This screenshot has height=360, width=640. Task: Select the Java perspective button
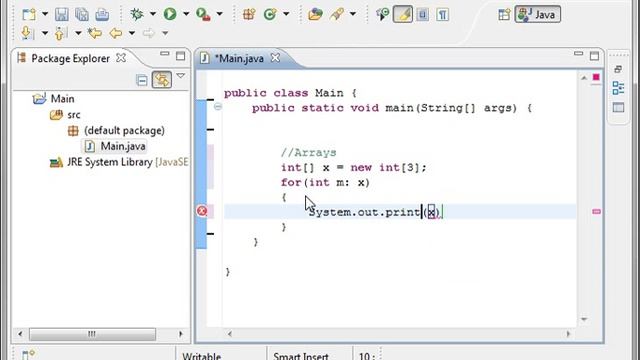[538, 15]
